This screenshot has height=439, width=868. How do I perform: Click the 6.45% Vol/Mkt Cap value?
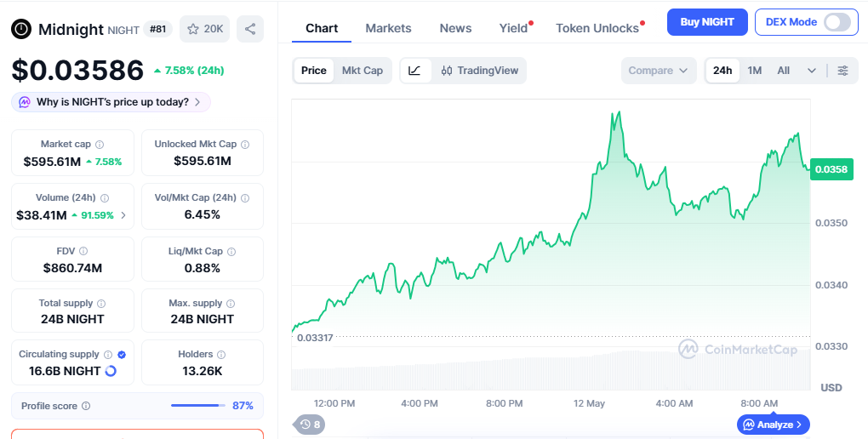pos(202,214)
